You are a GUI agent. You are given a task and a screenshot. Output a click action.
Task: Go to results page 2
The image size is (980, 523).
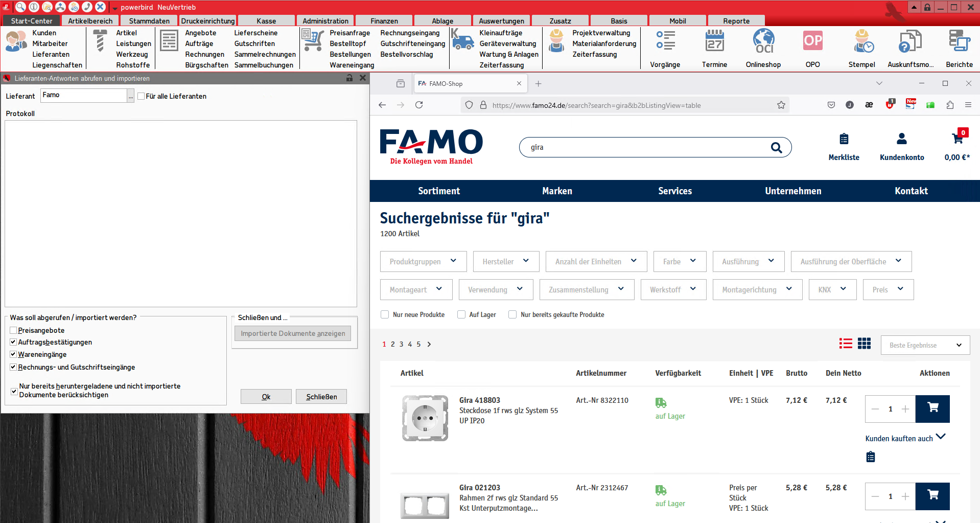[393, 344]
